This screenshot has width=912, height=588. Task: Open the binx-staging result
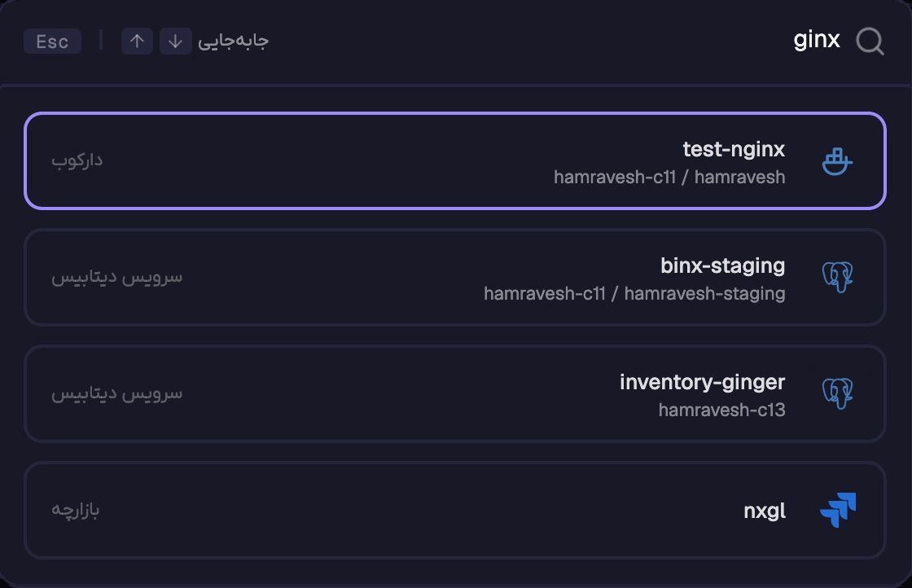[x=455, y=278]
